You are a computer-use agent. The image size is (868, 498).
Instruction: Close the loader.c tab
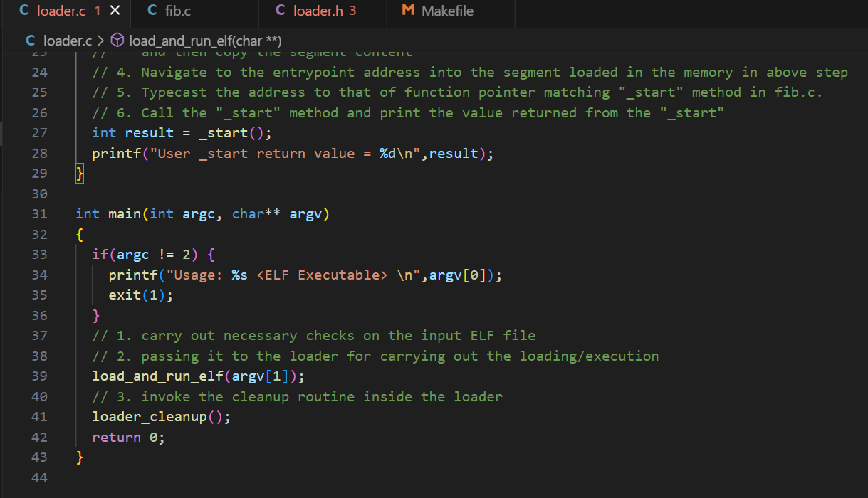click(x=115, y=11)
